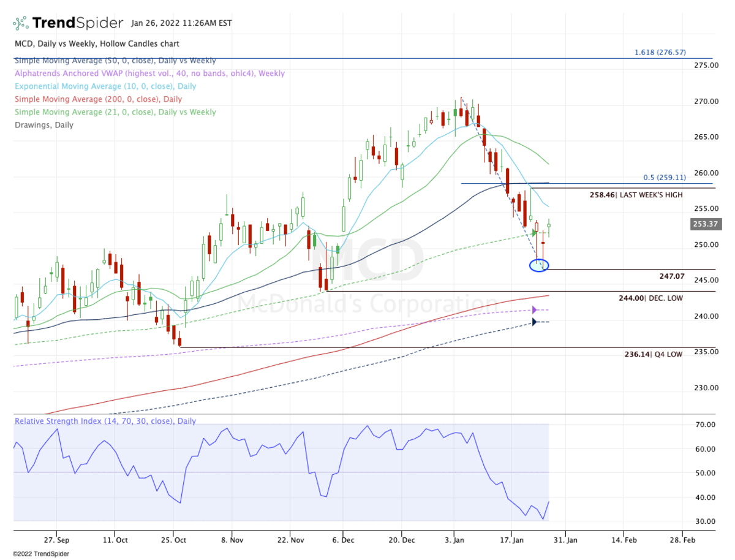Select Simple Moving Average (200) legend entry
This screenshot has height=560, width=735.
click(x=98, y=99)
